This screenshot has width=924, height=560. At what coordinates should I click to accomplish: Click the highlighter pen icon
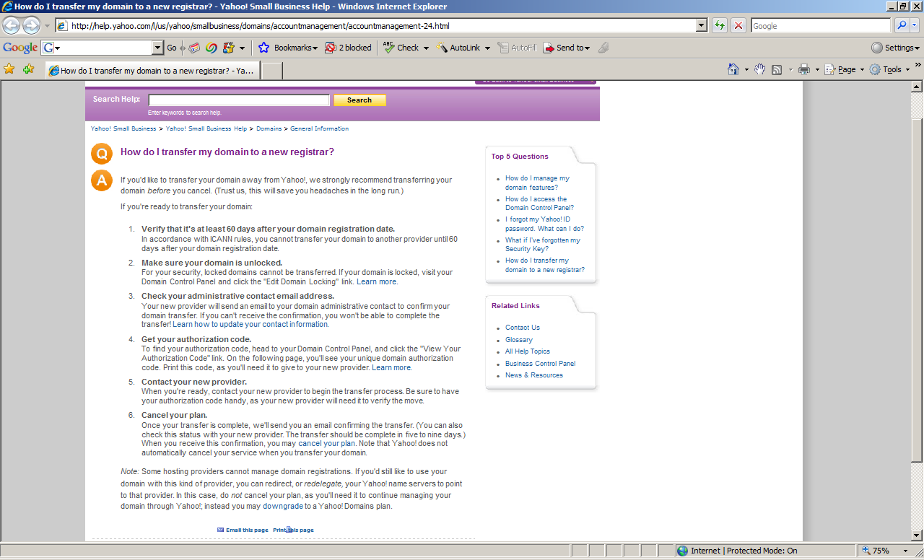603,48
